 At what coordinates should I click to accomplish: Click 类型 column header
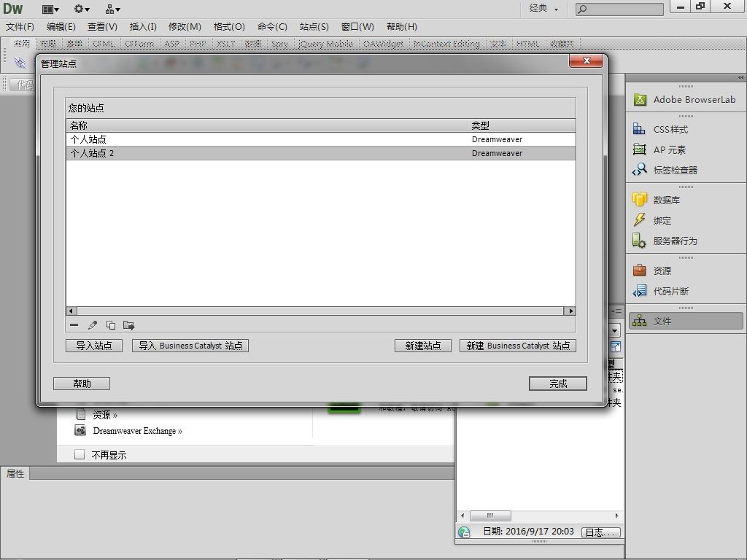click(x=522, y=125)
